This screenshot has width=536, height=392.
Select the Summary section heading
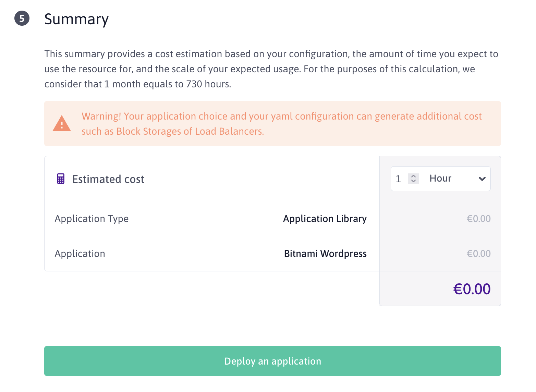click(76, 19)
